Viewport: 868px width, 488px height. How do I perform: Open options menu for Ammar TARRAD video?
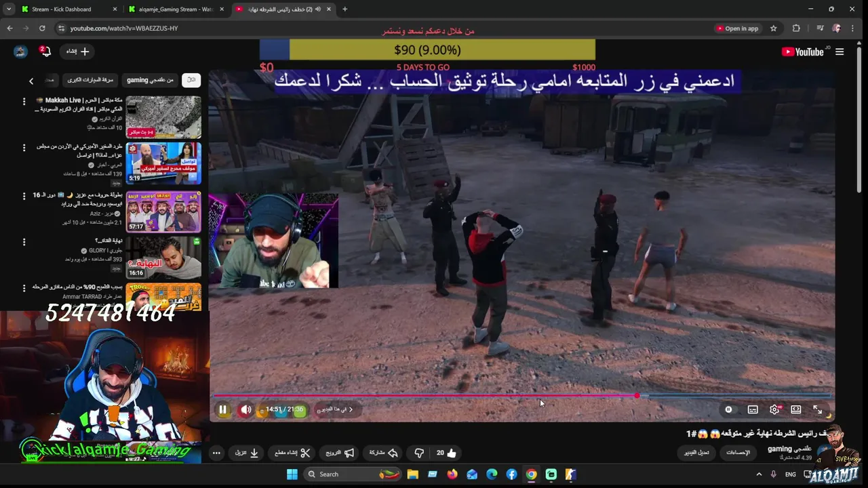point(24,289)
